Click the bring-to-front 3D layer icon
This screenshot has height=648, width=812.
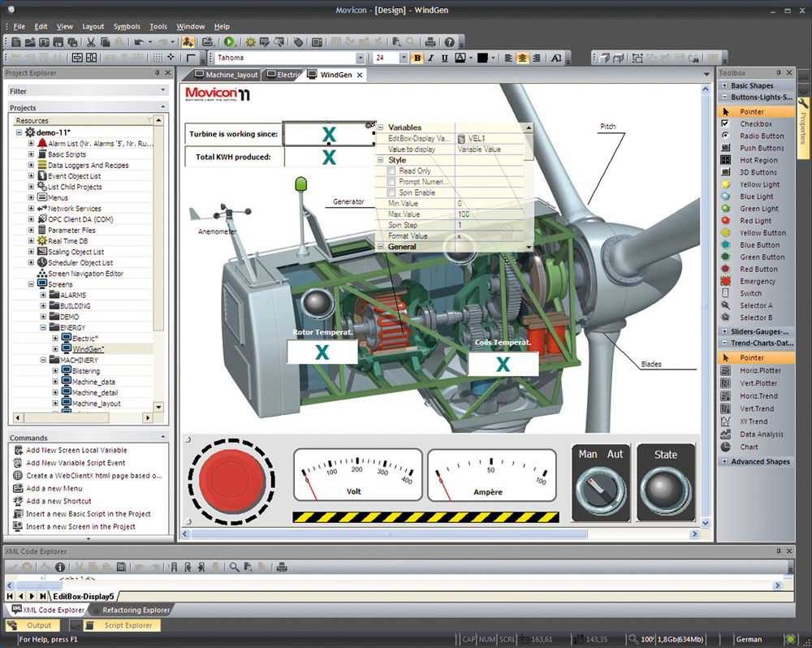604,58
